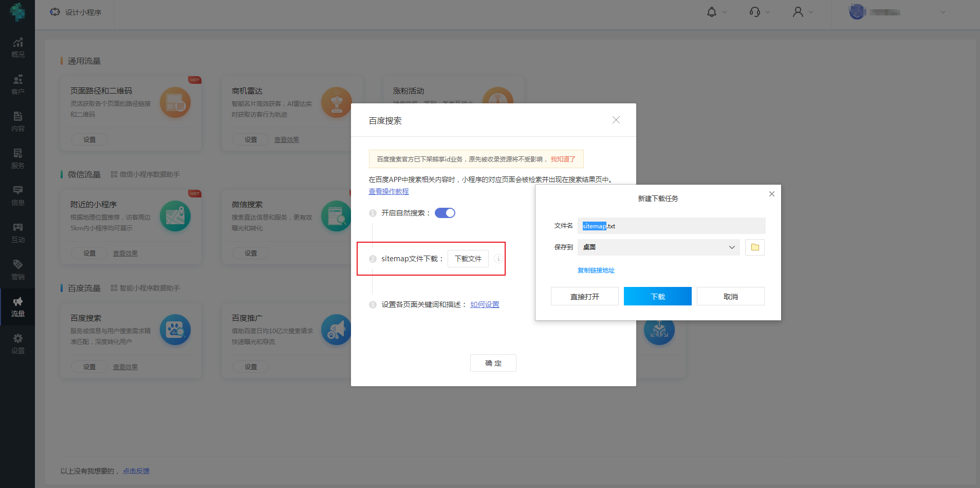Open 服务 service section in the sidebar

tap(17, 159)
